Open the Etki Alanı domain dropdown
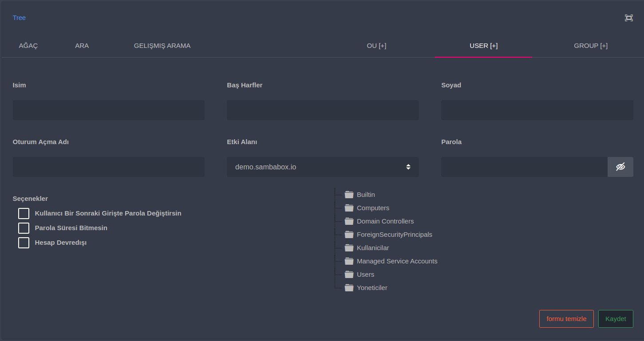Viewport: 644px width, 341px height. (323, 167)
